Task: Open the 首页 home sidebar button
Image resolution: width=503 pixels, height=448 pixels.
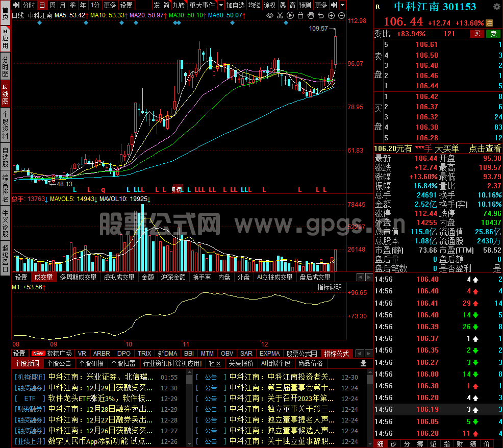Action: 6,13
